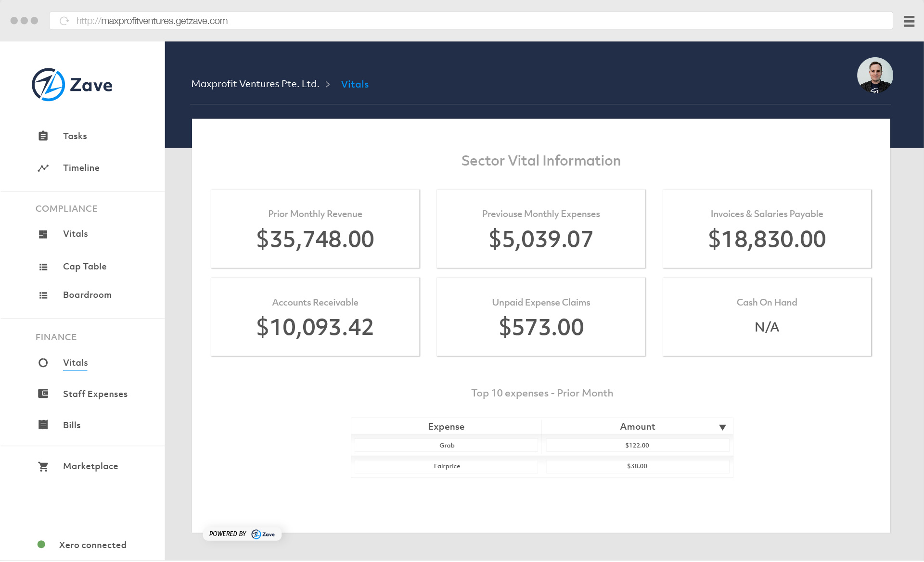Open the browser hamburger menu

point(909,21)
